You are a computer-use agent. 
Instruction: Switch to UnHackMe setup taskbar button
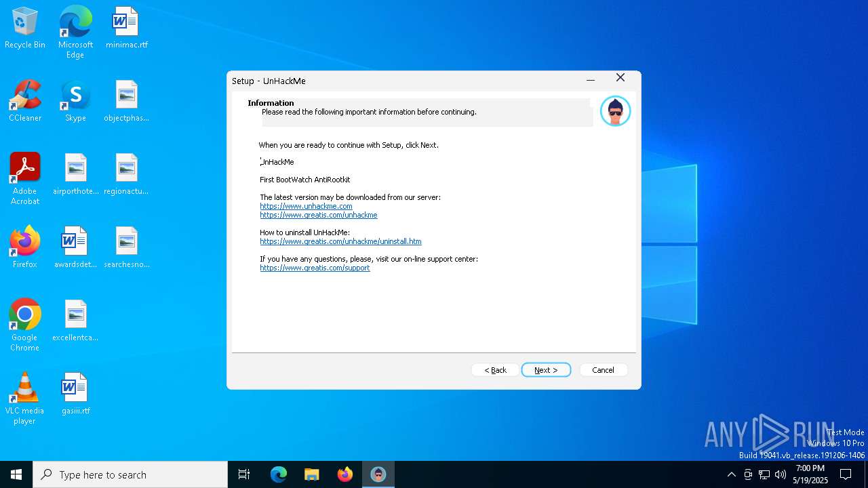coord(378,474)
